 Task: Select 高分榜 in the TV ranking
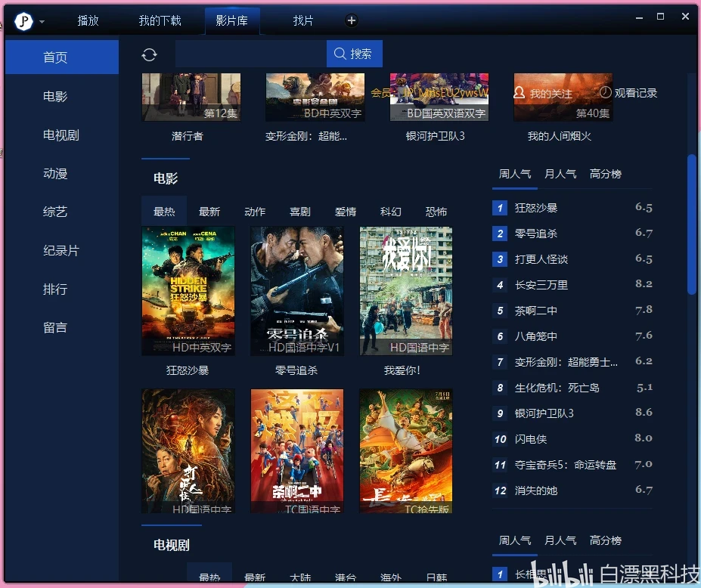[605, 540]
